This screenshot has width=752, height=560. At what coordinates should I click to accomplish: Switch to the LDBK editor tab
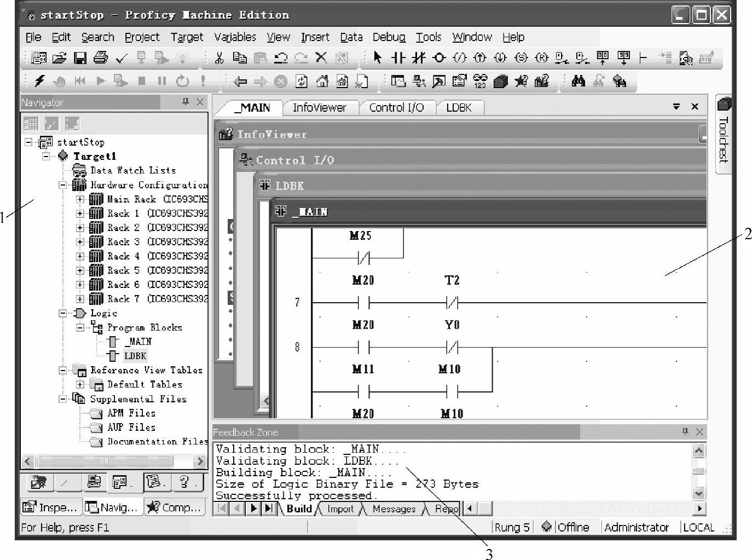coord(459,107)
